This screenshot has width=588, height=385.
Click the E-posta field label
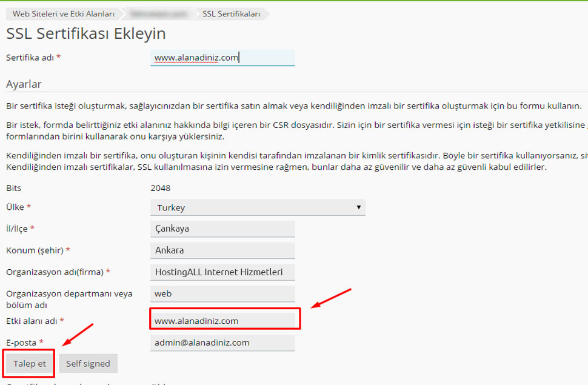pos(21,343)
